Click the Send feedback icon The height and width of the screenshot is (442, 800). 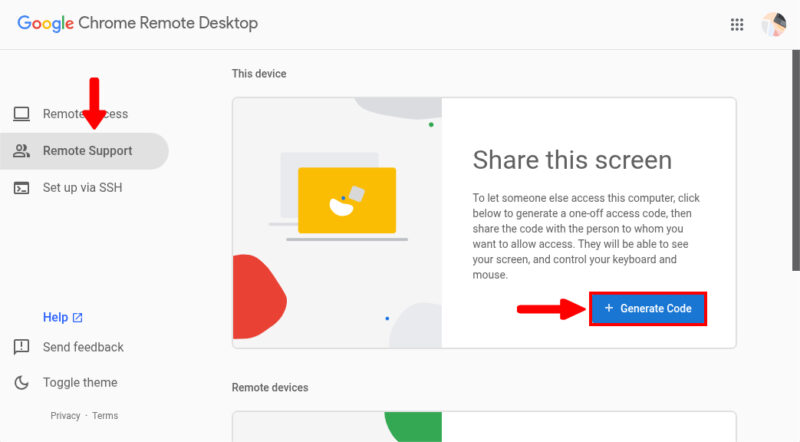click(x=21, y=347)
